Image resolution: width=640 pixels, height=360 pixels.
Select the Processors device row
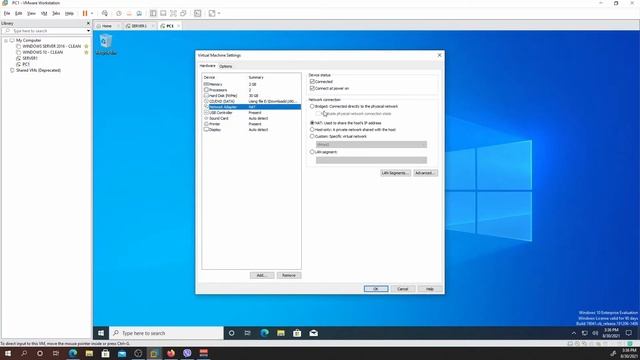click(251, 90)
